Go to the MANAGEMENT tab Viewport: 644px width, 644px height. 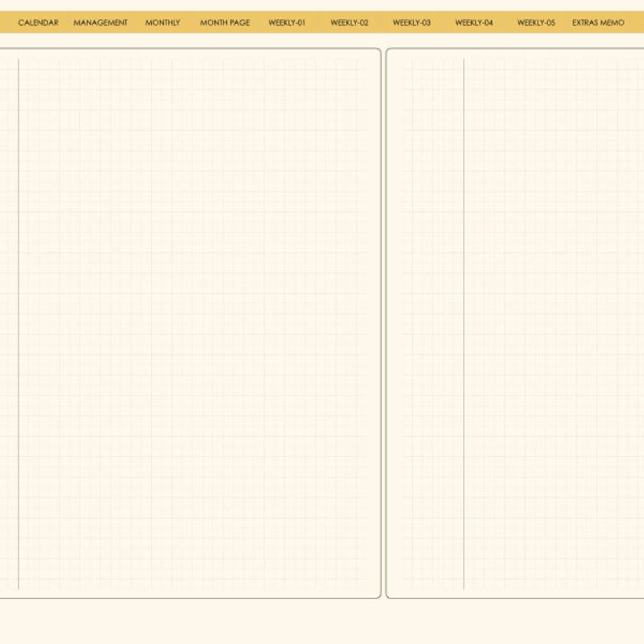101,22
